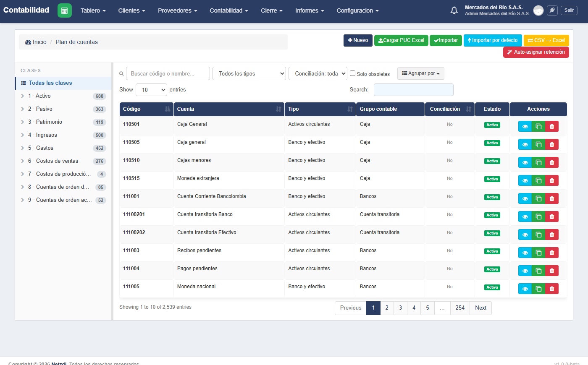The width and height of the screenshot is (588, 365).
Task: Click the green calculator app icon
Action: (x=64, y=10)
